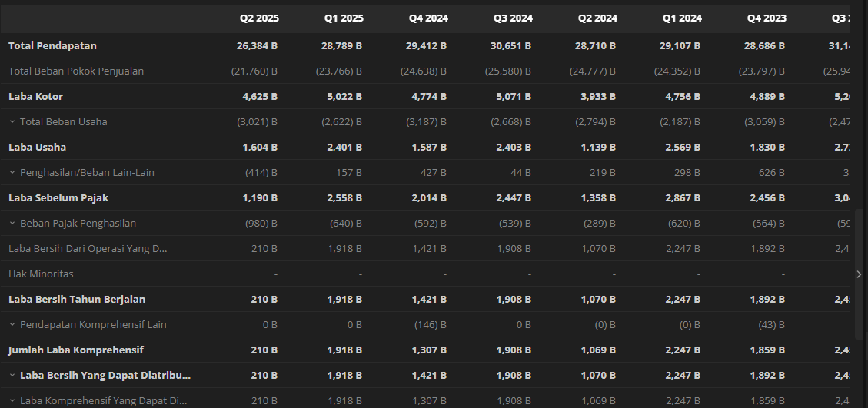Click Hak Minoritas row label
868x408 pixels.
coord(41,274)
